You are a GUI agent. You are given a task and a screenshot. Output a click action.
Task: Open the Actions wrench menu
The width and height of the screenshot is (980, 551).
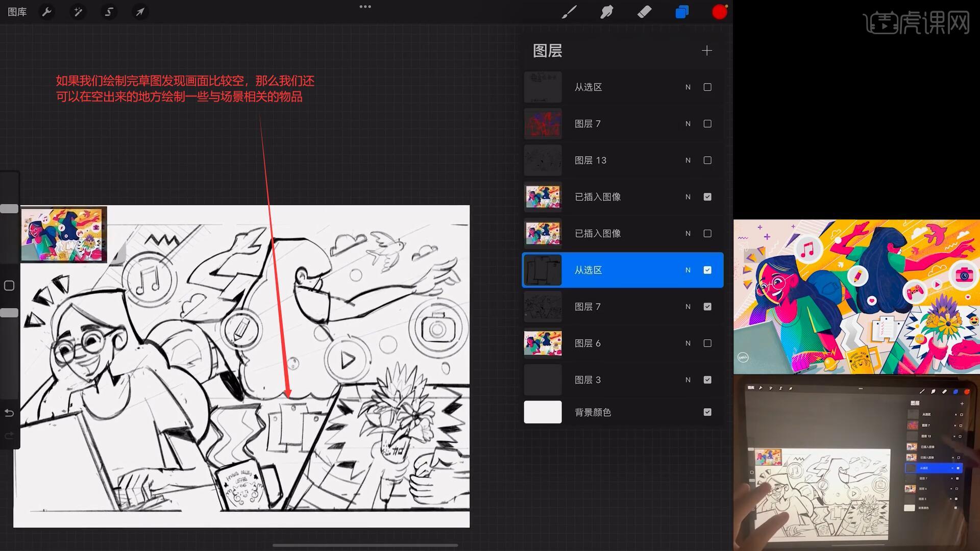(46, 12)
